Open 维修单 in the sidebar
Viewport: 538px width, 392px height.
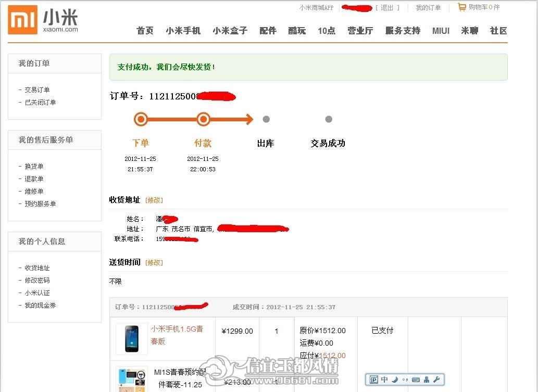(x=34, y=192)
